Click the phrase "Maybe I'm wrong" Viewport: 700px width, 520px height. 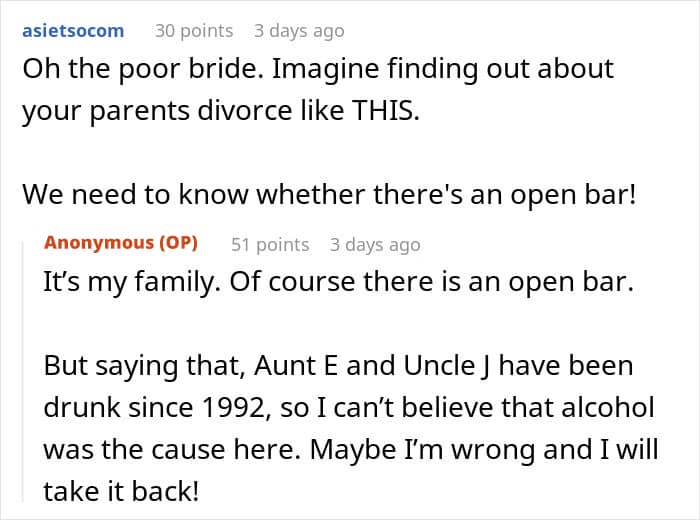[376, 449]
